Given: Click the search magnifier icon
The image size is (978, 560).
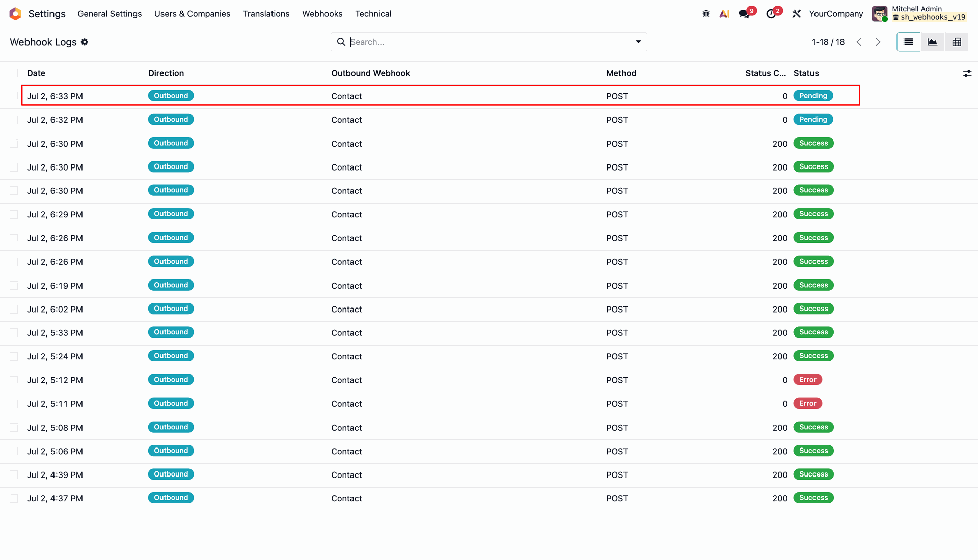Looking at the screenshot, I should point(341,42).
